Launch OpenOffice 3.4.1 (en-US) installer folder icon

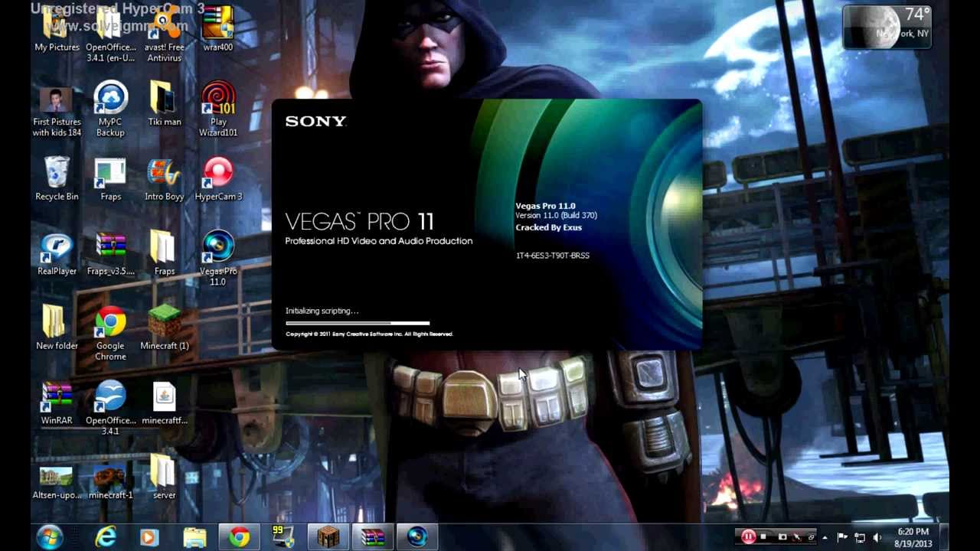110,34
